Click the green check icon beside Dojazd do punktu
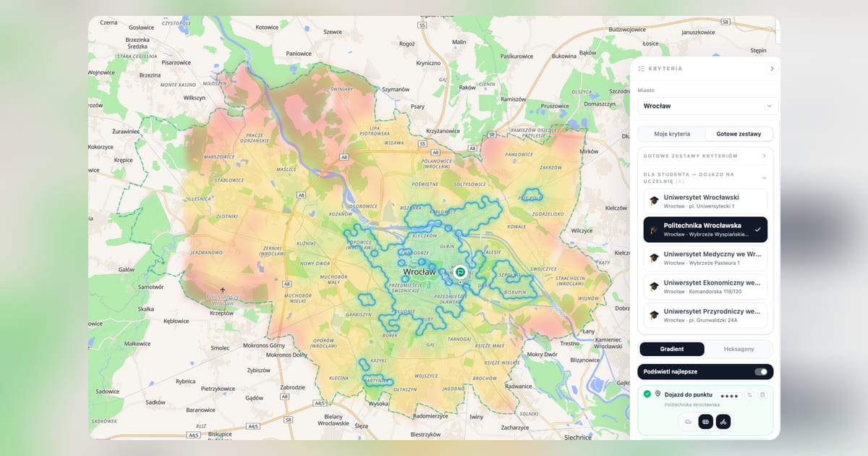Screen dimensions: 868x456 (x=647, y=394)
